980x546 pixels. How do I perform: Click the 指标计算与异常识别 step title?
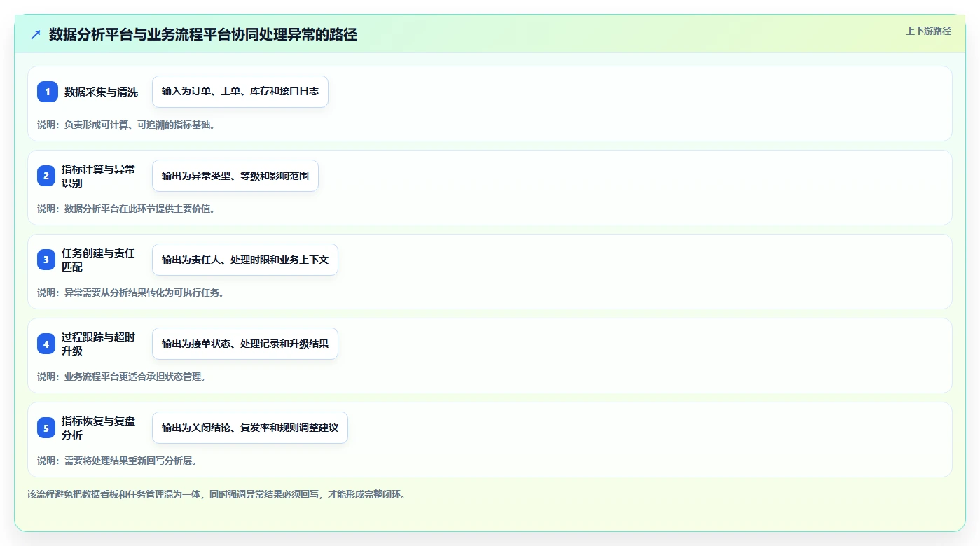click(x=98, y=176)
